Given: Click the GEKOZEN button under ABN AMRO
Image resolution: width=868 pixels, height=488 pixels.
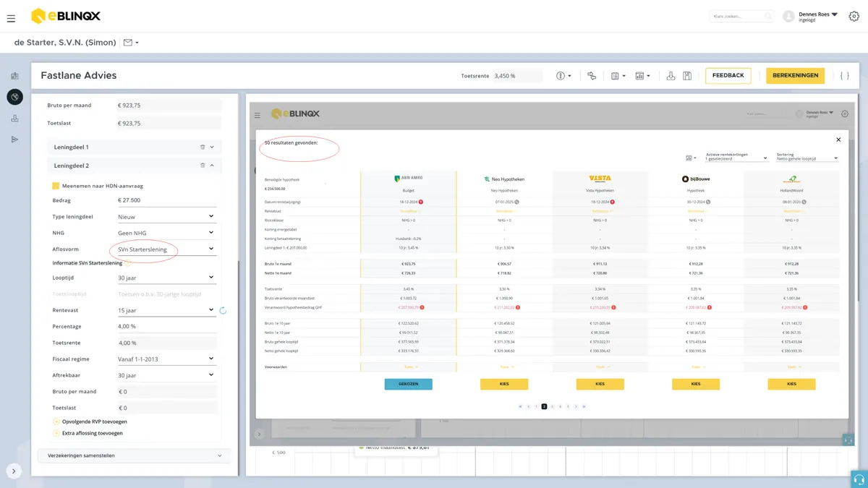Looking at the screenshot, I should coord(409,384).
